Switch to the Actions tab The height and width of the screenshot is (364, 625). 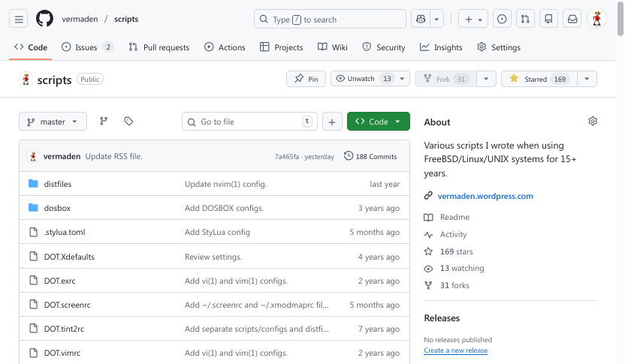click(225, 47)
